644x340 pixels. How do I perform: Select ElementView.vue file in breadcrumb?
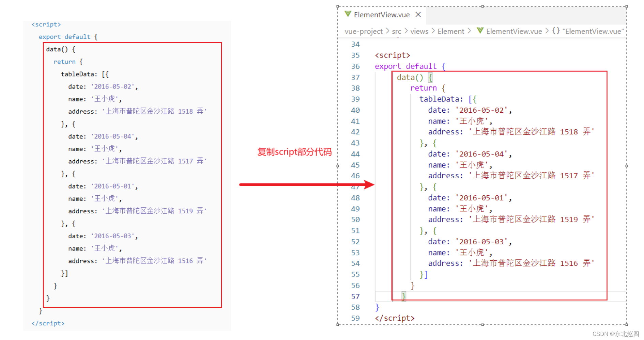tap(514, 31)
